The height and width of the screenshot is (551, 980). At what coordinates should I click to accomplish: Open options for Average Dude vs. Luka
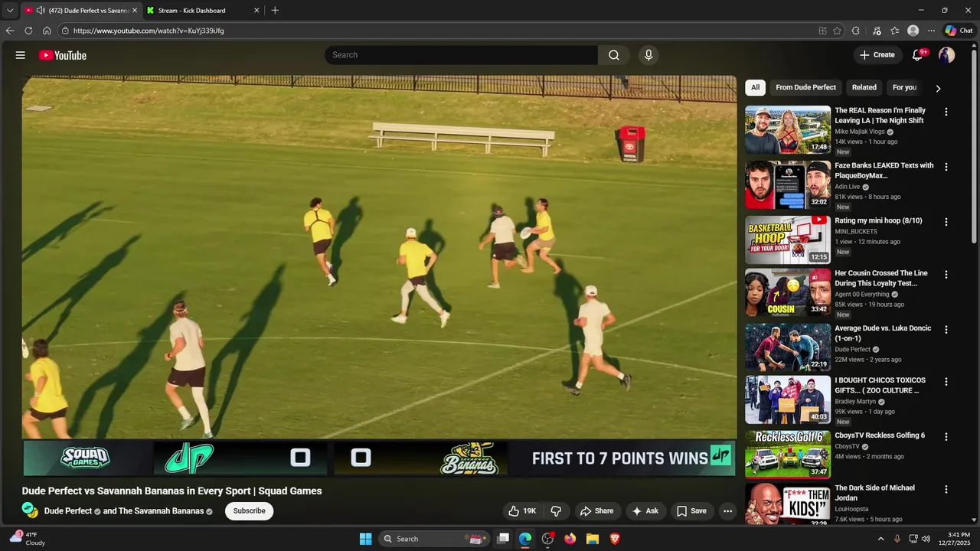(946, 329)
